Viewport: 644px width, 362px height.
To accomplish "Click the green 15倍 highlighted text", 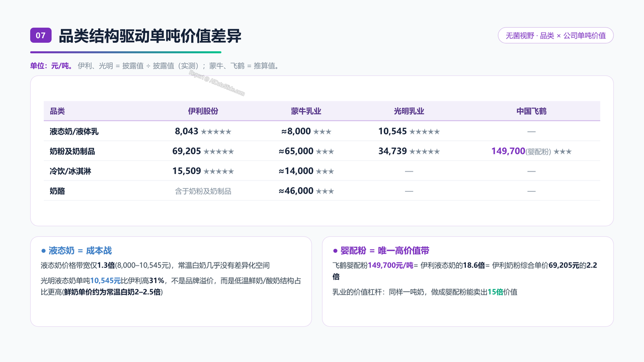I will 496,292.
